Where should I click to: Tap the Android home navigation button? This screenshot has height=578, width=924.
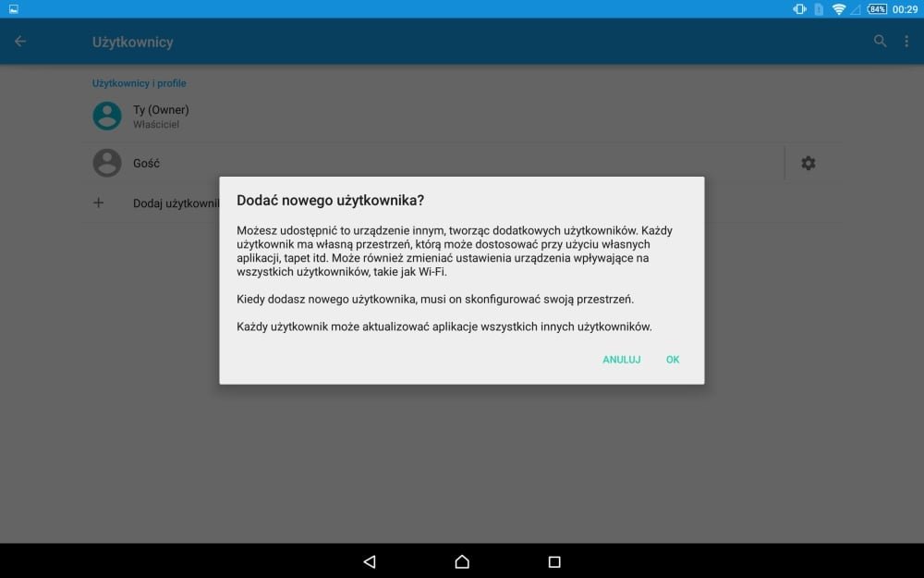(462, 561)
